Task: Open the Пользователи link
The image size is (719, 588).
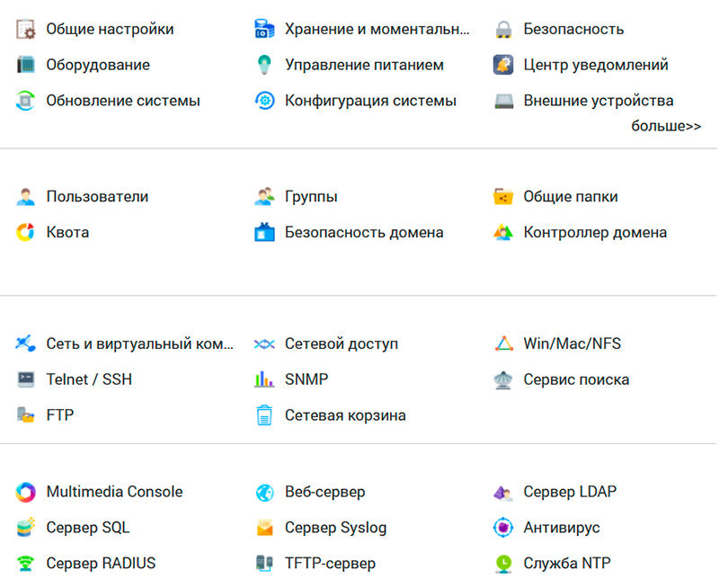Action: 97,197
